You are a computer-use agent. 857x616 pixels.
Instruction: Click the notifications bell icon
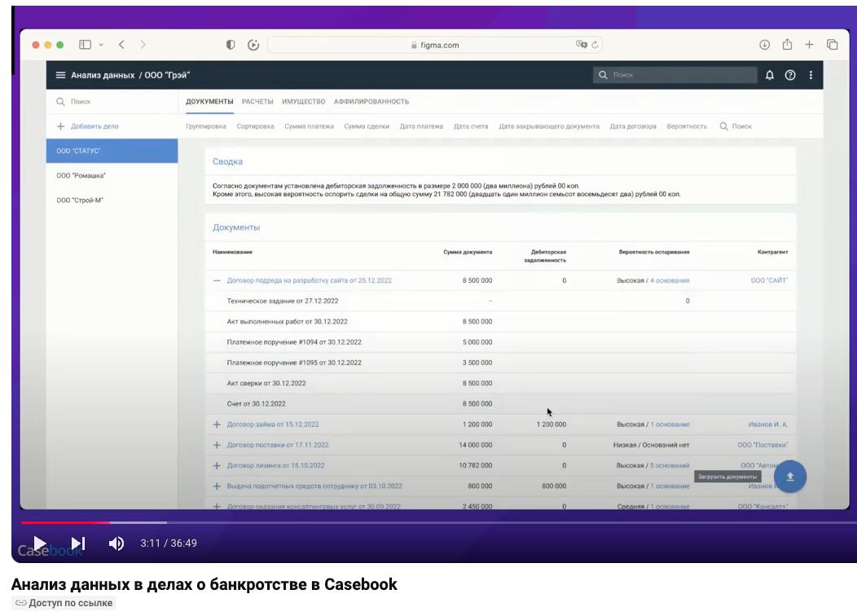click(x=769, y=75)
